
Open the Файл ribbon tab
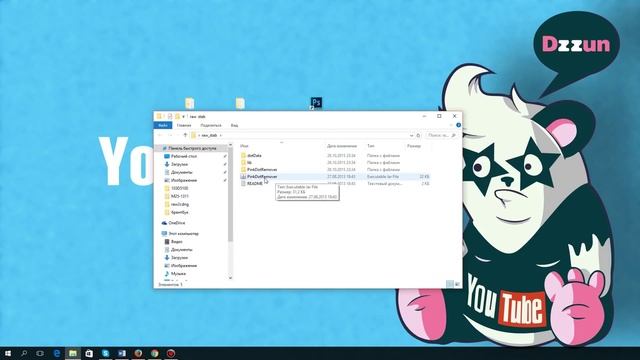[163, 125]
